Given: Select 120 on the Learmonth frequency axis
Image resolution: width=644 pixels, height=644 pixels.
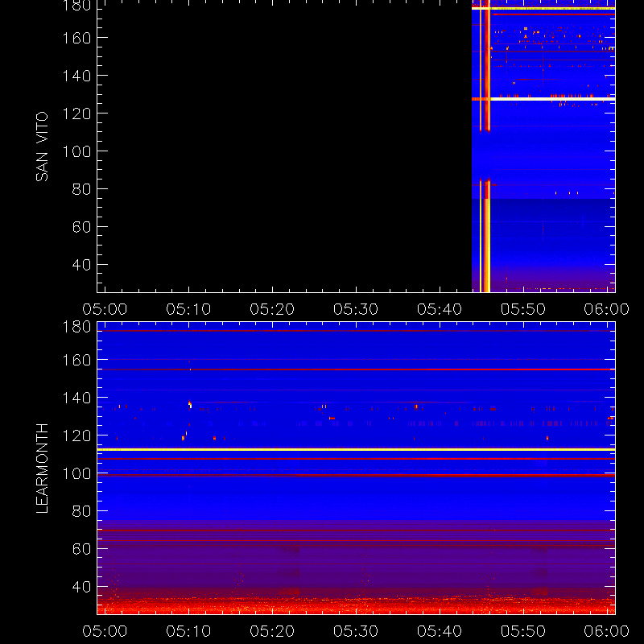Looking at the screenshot, I should point(76,436).
